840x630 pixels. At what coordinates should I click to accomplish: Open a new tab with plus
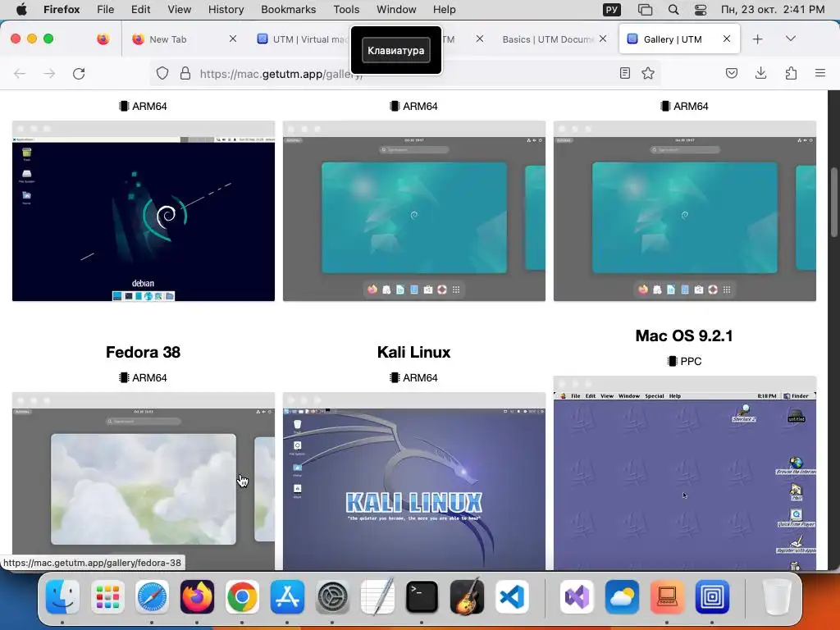pos(757,39)
